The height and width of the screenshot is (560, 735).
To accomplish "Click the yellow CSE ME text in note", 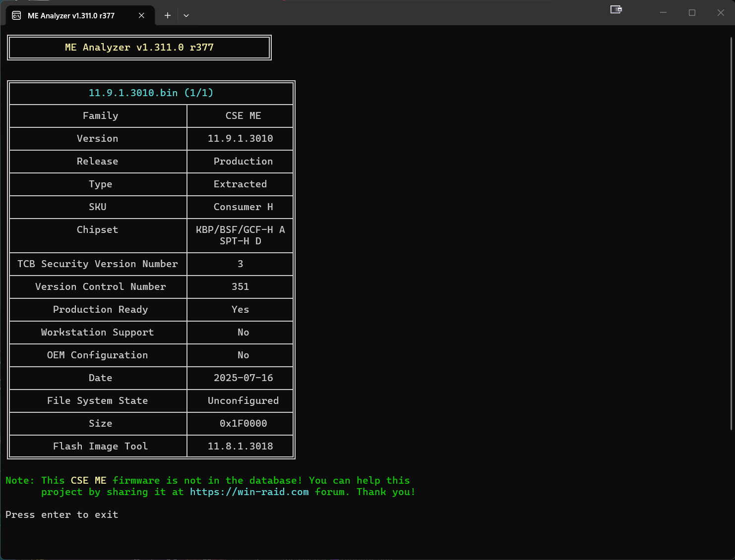I will [88, 481].
